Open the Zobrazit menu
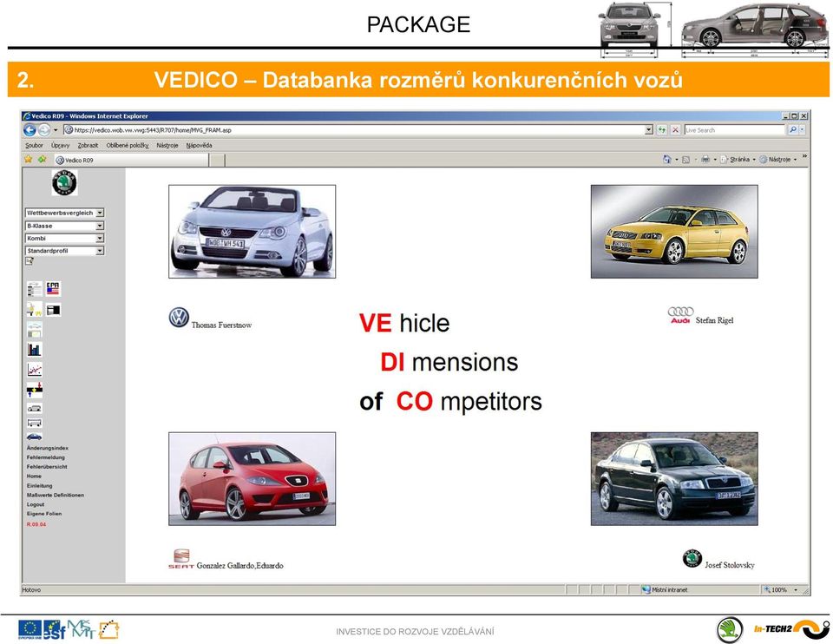The height and width of the screenshot is (644, 833). coord(88,145)
